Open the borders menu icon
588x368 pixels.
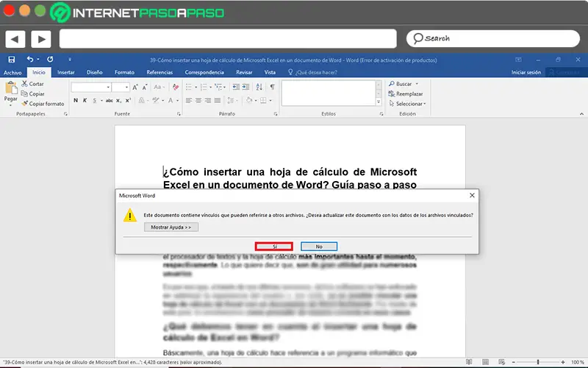point(263,100)
